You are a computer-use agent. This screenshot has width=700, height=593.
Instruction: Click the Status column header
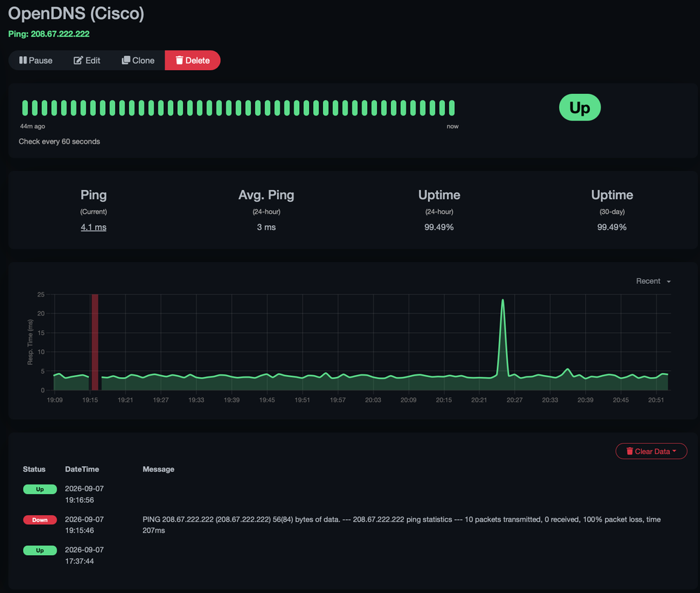(x=34, y=469)
